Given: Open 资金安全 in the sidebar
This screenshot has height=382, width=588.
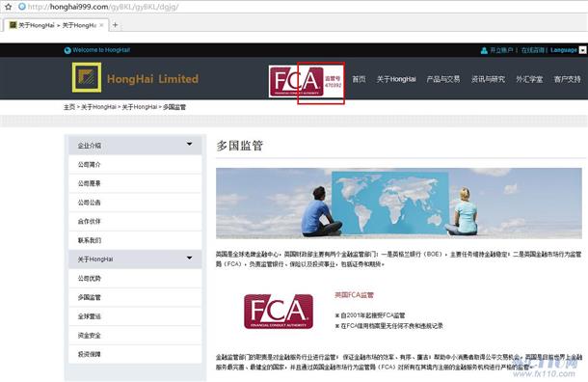Looking at the screenshot, I should [x=135, y=336].
